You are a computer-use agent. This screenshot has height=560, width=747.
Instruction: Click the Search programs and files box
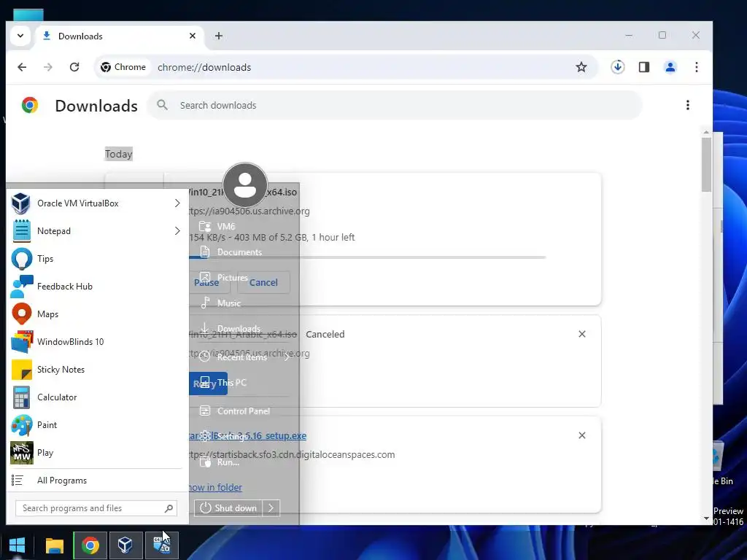(96, 508)
